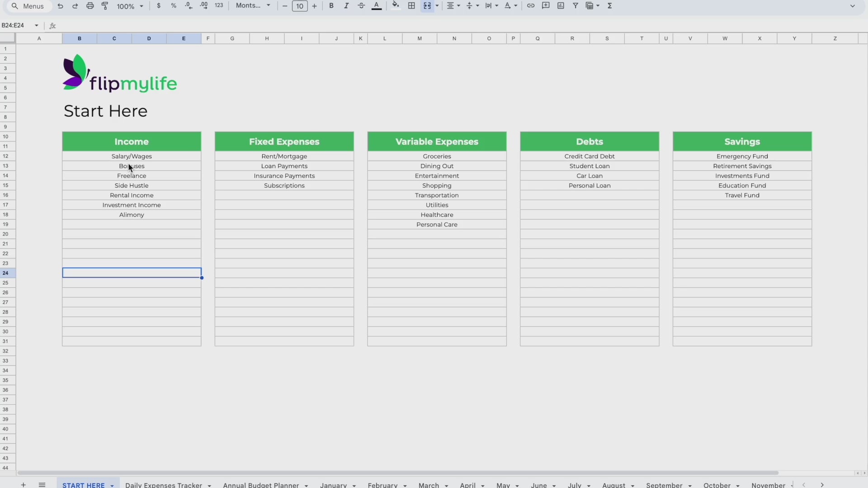
Task: Open the all sheets list
Action: coord(42,484)
